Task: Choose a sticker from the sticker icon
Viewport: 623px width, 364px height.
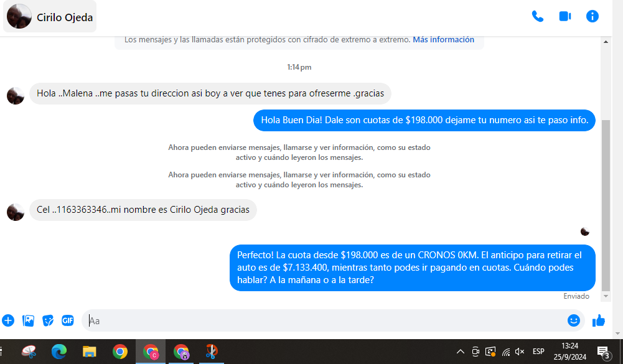Action: [x=48, y=320]
